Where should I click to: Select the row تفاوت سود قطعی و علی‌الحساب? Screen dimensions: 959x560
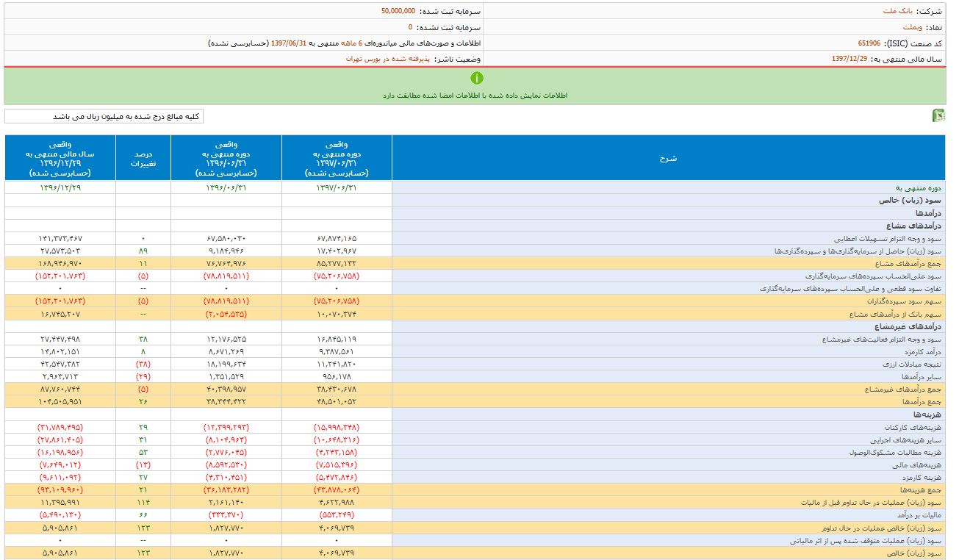pyautogui.click(x=475, y=289)
